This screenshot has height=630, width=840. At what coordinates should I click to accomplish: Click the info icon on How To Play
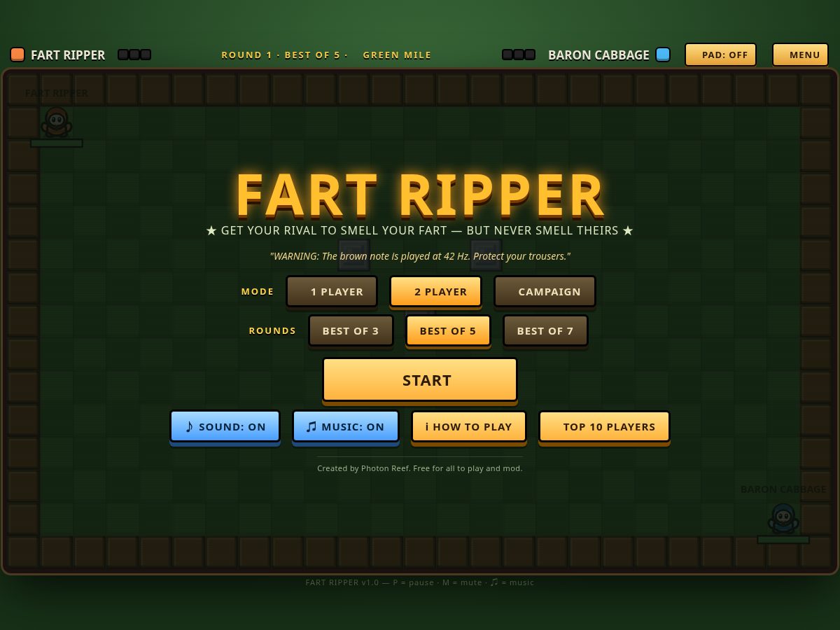coord(427,426)
